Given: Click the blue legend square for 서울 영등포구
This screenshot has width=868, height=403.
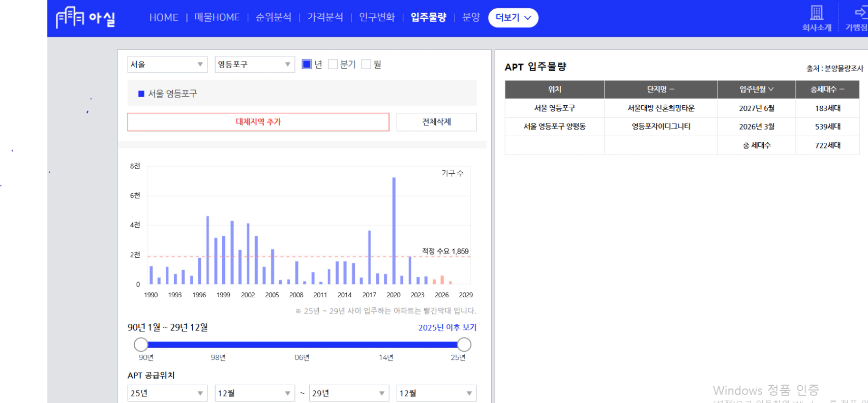Looking at the screenshot, I should [141, 94].
